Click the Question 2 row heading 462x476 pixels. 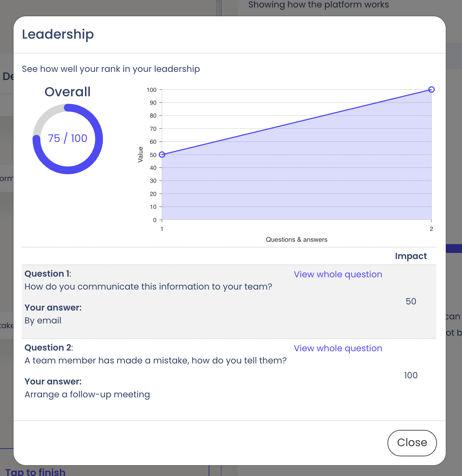click(49, 348)
